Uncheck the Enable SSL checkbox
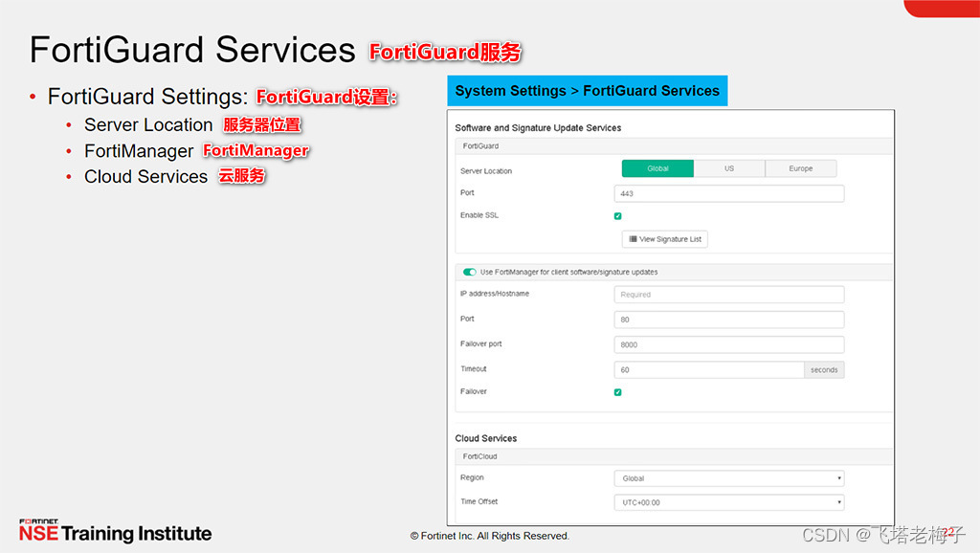 tap(618, 216)
